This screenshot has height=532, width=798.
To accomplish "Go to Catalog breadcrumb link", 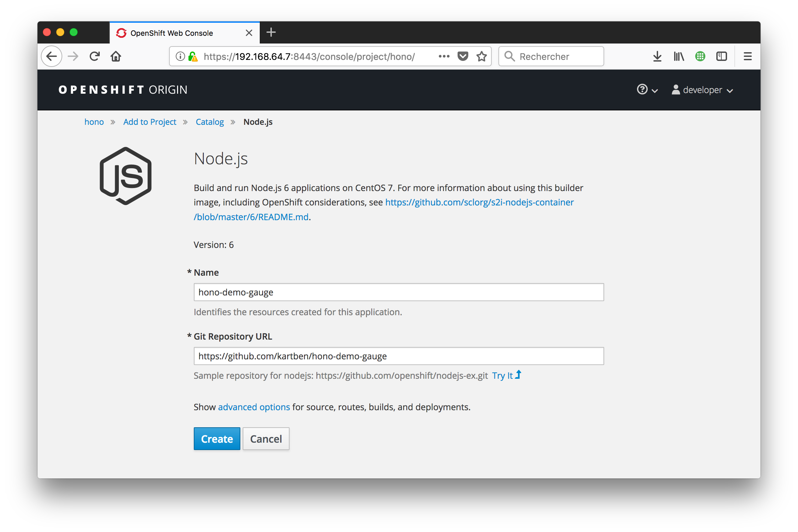I will [210, 122].
